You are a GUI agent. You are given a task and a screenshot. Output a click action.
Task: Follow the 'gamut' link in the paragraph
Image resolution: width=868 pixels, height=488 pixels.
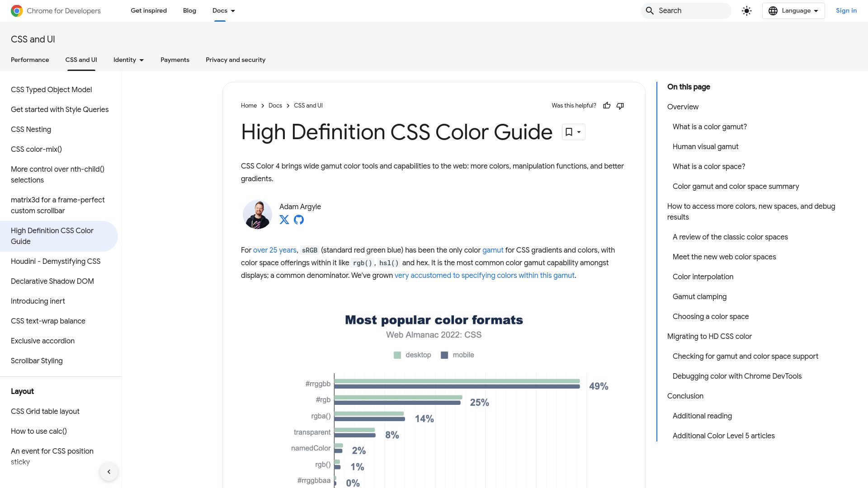click(493, 250)
